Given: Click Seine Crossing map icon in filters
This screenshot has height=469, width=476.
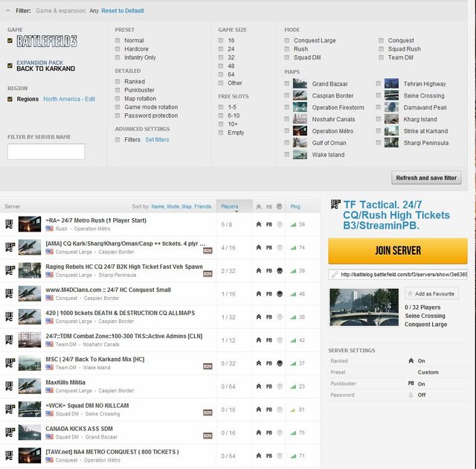Looking at the screenshot, I should pyautogui.click(x=392, y=95).
